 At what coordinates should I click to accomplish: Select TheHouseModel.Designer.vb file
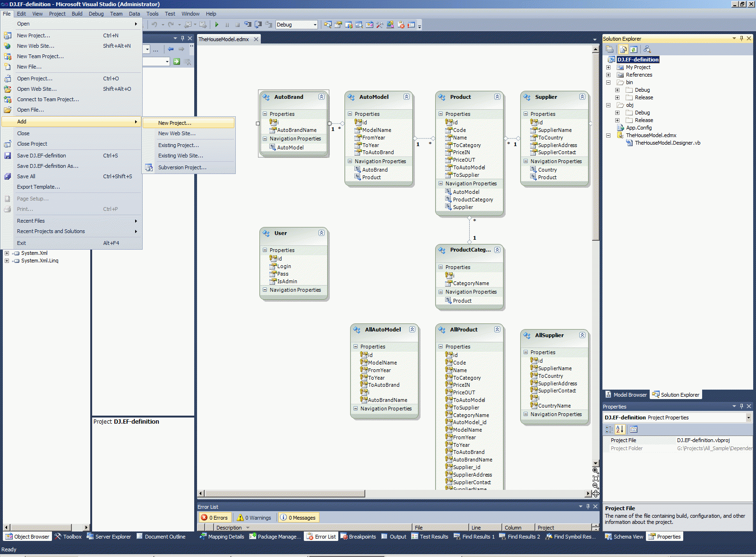click(x=667, y=143)
